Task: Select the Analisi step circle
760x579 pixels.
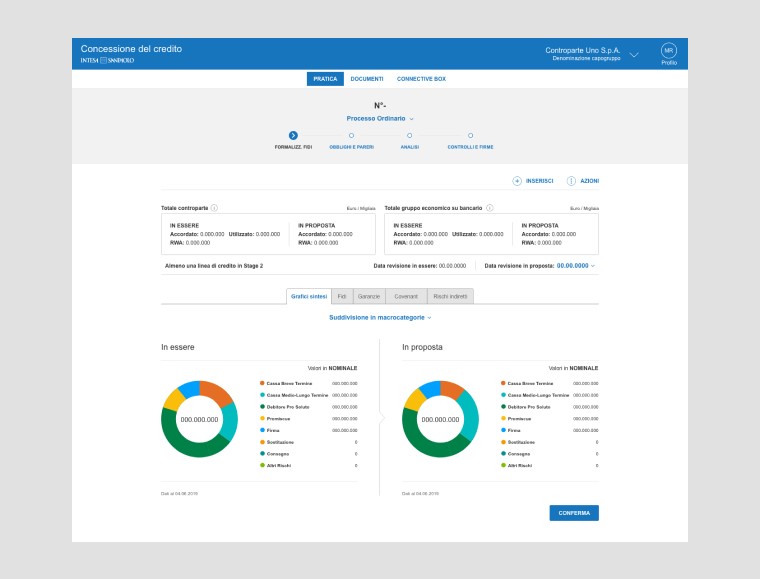Action: [x=409, y=135]
